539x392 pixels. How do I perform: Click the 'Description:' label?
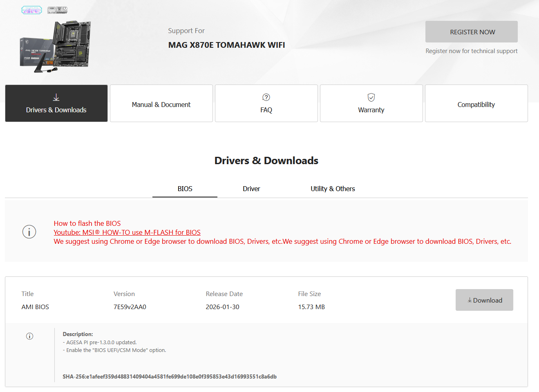78,334
